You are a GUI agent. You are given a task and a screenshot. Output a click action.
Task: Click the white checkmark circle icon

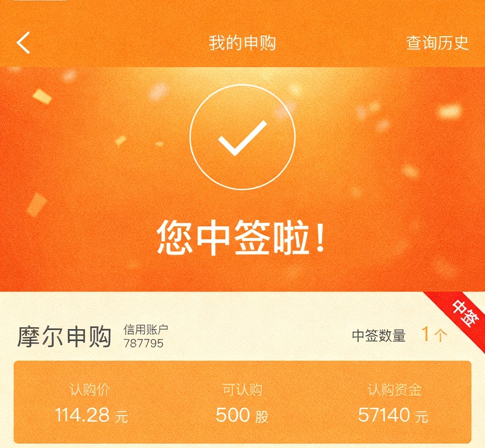tap(242, 136)
